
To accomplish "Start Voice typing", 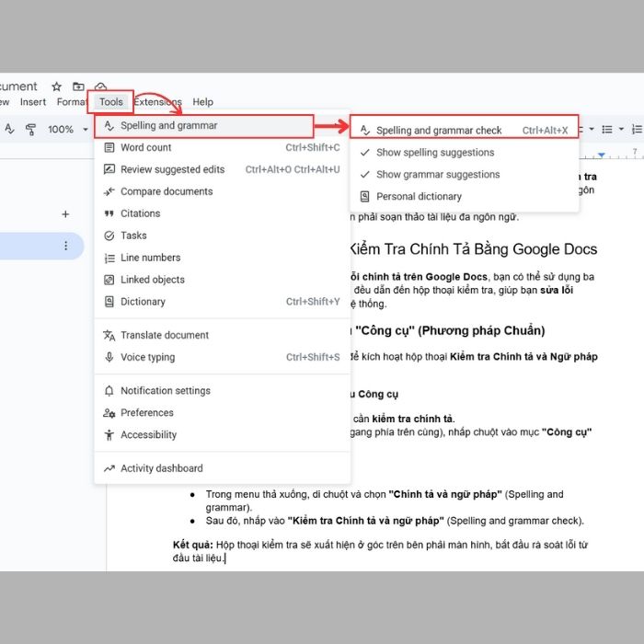I will [222, 357].
